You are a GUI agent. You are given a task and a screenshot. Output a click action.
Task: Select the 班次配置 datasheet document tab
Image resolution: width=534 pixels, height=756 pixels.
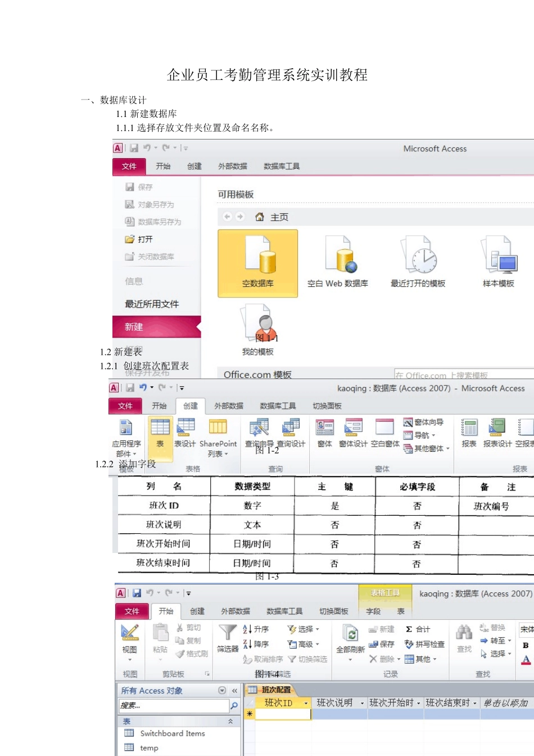pyautogui.click(x=270, y=689)
